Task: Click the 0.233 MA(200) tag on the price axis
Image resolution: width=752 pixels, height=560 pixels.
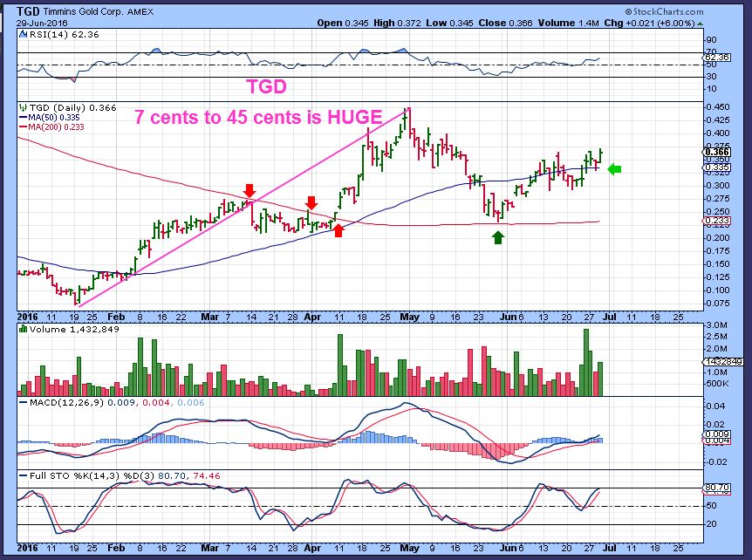Action: pos(717,221)
